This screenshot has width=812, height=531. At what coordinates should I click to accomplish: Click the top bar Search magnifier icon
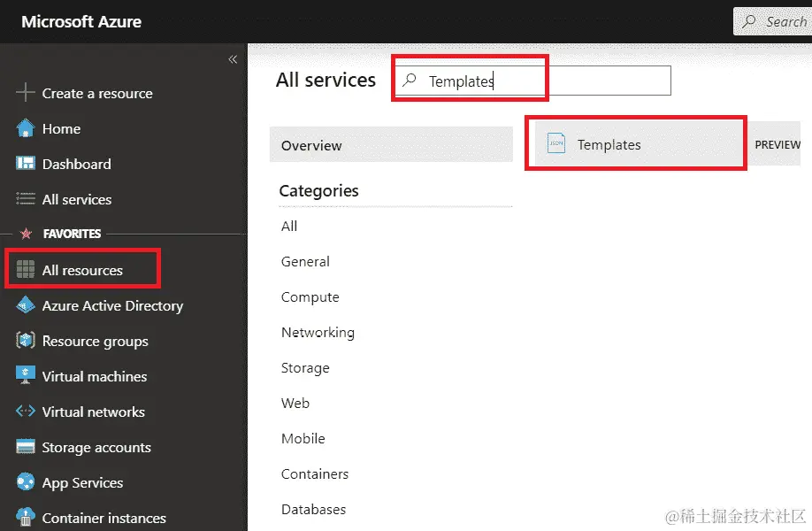(x=748, y=22)
